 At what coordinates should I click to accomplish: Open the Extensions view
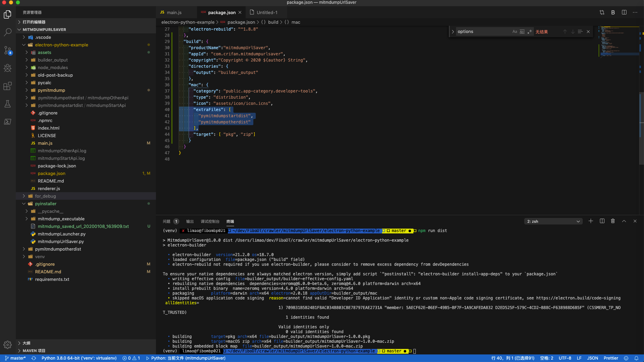point(8,86)
